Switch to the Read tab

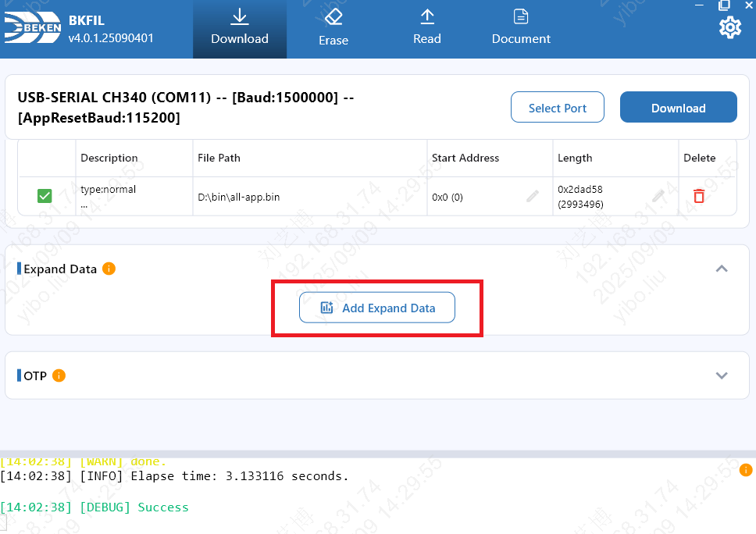427,29
